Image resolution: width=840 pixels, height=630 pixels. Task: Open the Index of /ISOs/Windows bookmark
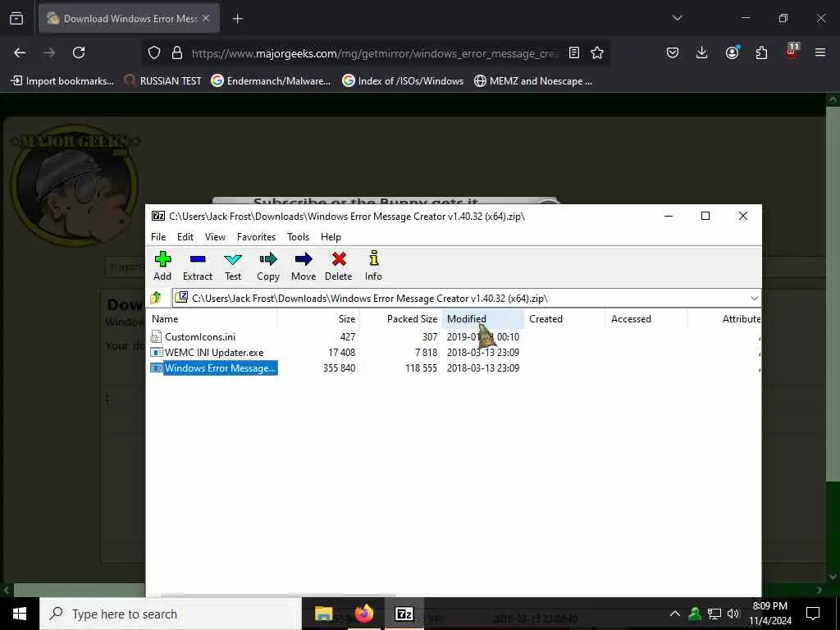[x=403, y=81]
